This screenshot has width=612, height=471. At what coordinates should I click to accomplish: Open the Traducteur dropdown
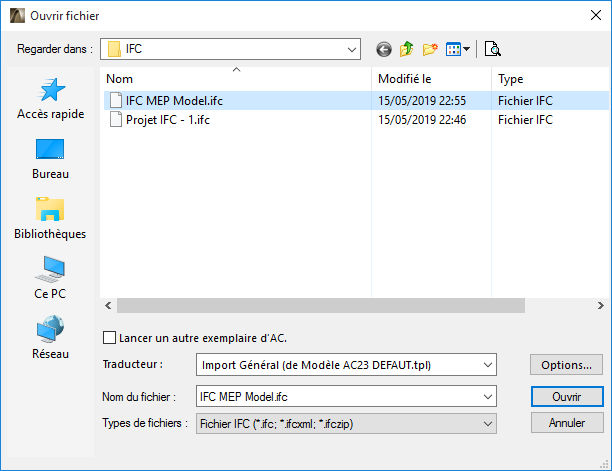[488, 365]
